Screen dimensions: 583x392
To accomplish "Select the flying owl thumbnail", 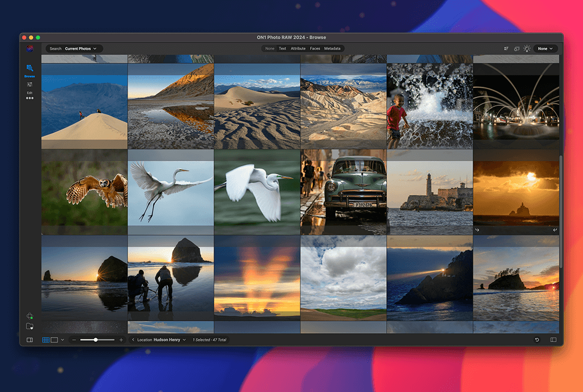I will tap(85, 192).
